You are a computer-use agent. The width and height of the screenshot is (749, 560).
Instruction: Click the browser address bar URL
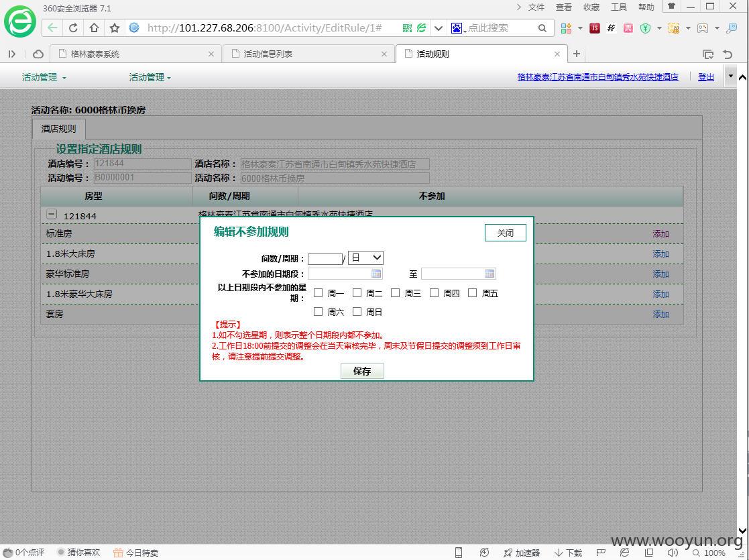pyautogui.click(x=265, y=28)
